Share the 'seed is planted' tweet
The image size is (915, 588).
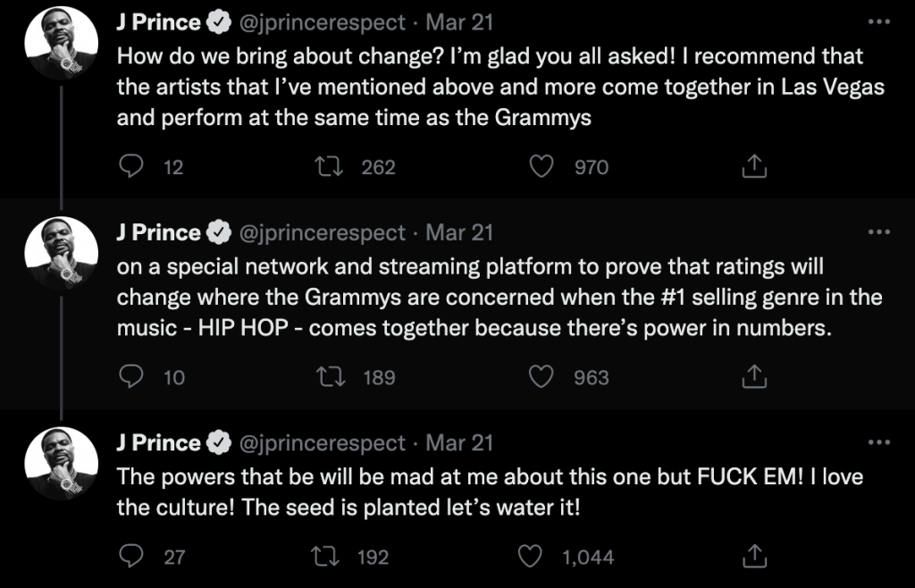point(754,556)
